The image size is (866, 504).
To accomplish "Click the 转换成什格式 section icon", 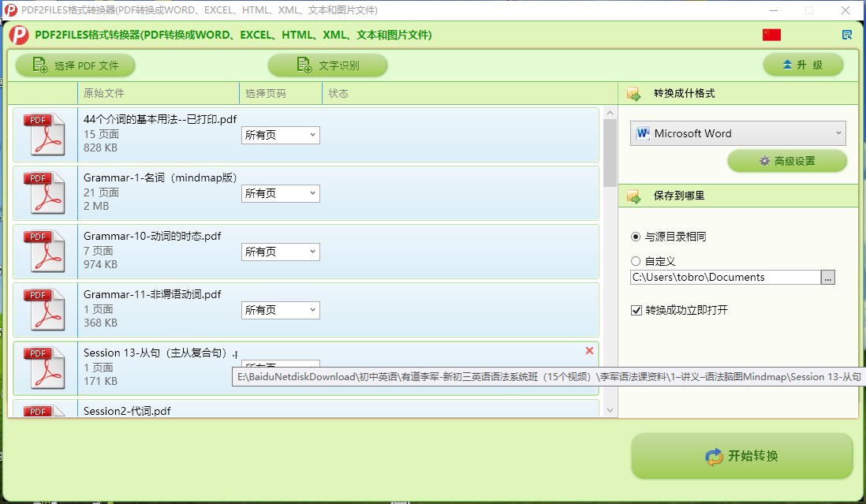I will (x=633, y=94).
